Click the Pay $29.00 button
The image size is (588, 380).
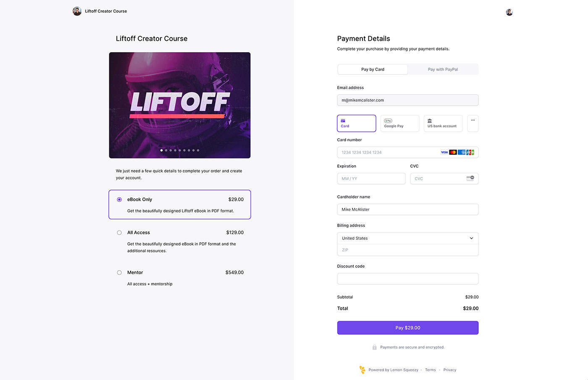pyautogui.click(x=407, y=327)
